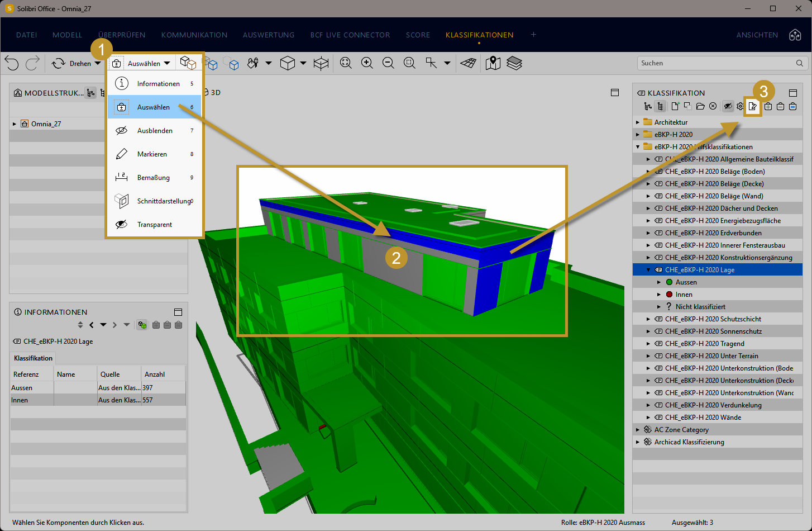Click set-selection-basket blue equals icon
Viewport: 812px width, 531px height.
[x=793, y=106]
